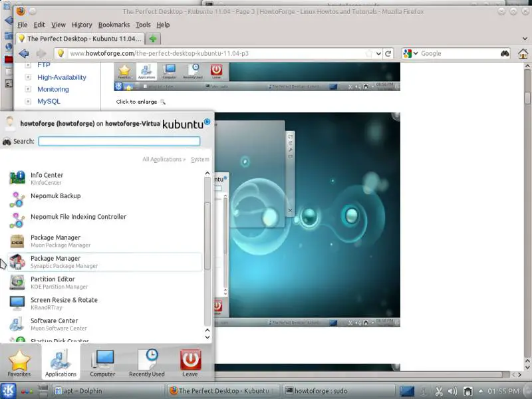Expand the MySQL tree item
532x399 pixels.
tap(28, 101)
